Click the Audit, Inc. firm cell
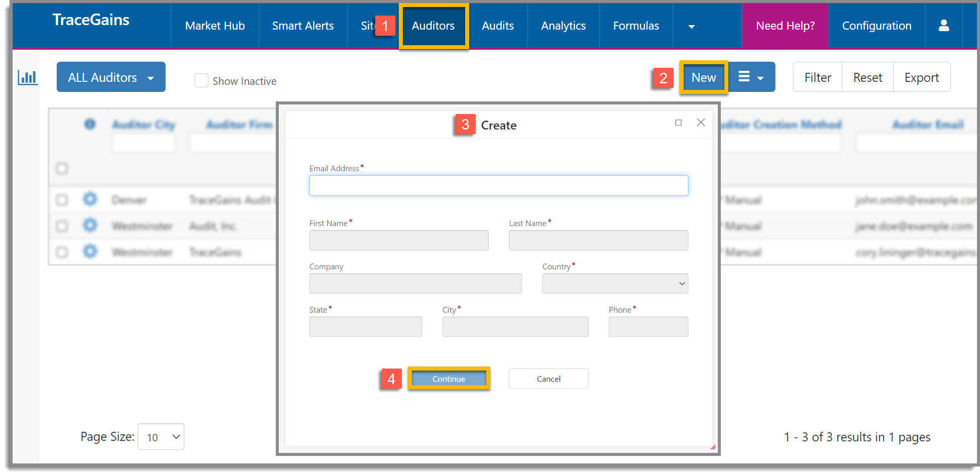 pyautogui.click(x=213, y=226)
